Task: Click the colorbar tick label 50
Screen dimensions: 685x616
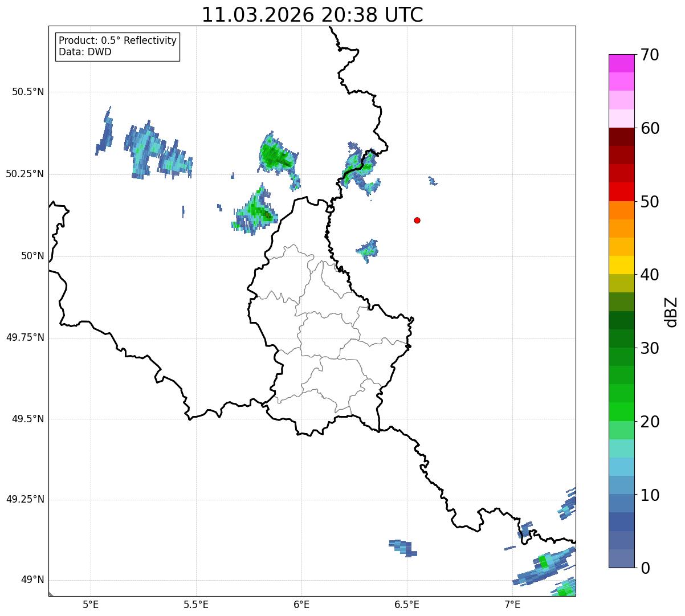Action: (x=650, y=202)
